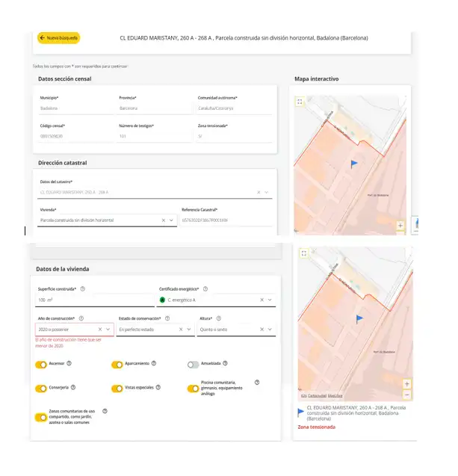Click the Zona tensionada field
The width and height of the screenshot is (458, 476).
(234, 136)
